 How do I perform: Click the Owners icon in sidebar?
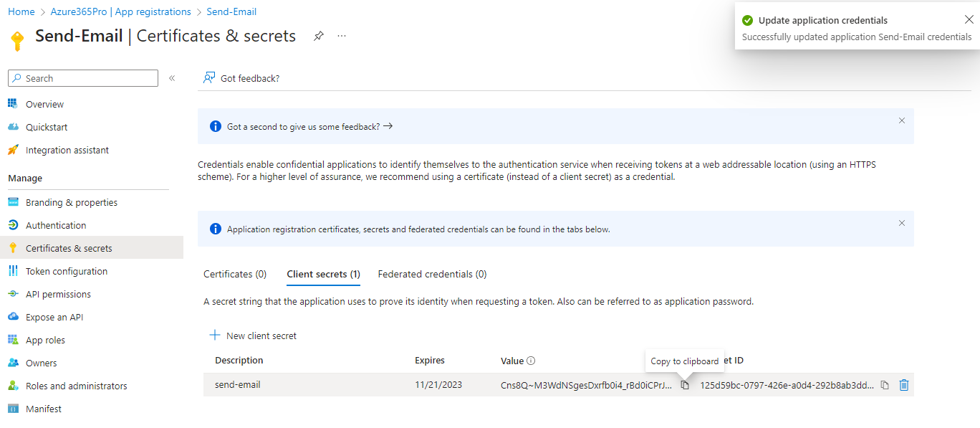click(x=12, y=363)
